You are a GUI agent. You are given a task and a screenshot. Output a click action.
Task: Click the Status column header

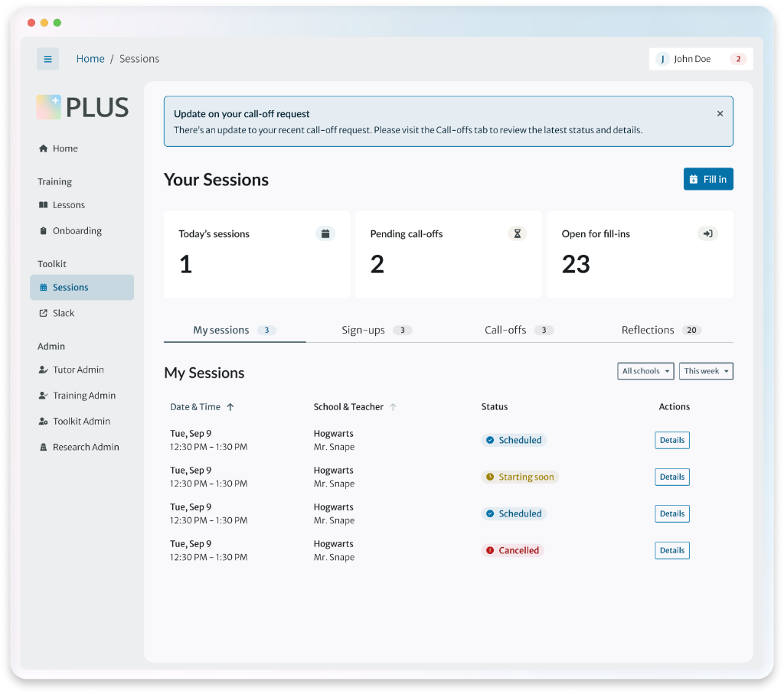[x=495, y=407]
